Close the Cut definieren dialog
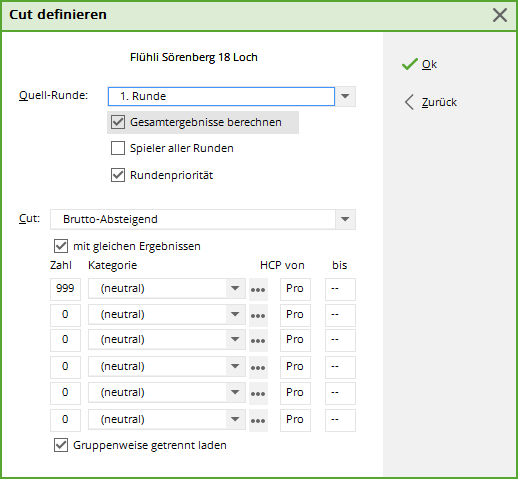518x479 pixels. [500, 15]
